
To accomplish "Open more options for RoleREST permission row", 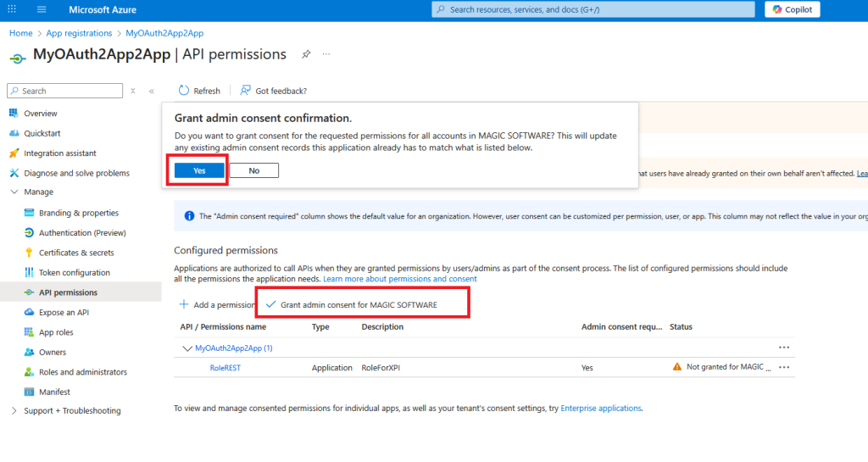I will coord(784,367).
